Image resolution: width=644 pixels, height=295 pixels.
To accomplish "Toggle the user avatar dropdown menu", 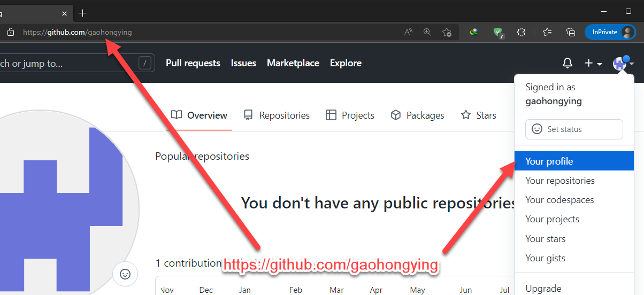I will [623, 63].
